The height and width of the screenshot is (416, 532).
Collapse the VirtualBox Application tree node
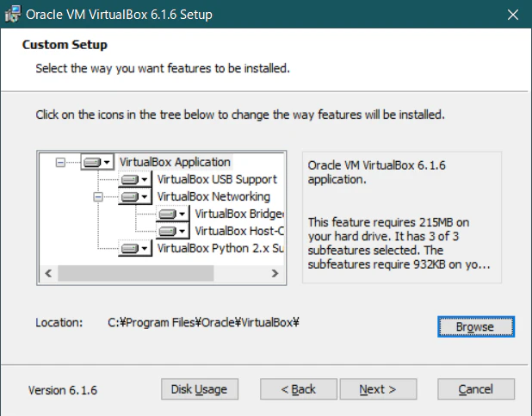(x=60, y=162)
